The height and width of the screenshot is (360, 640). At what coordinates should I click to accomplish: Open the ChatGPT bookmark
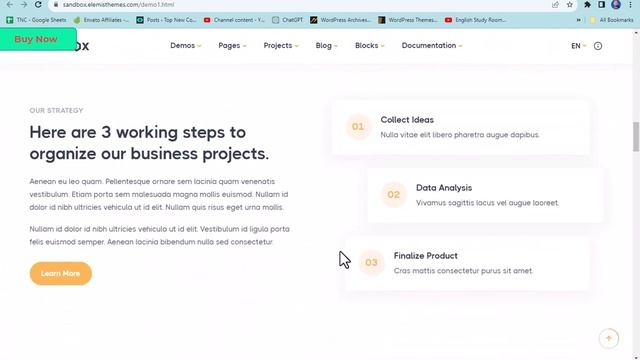click(x=288, y=20)
